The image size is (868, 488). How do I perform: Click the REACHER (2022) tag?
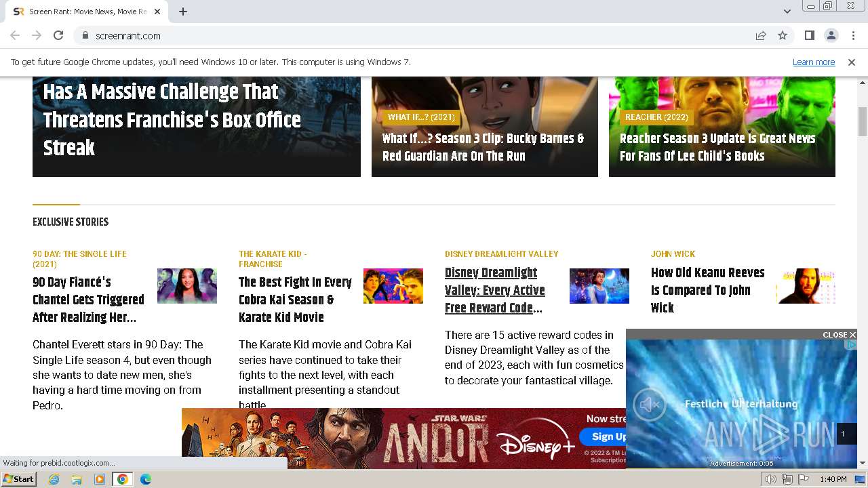pyautogui.click(x=656, y=117)
